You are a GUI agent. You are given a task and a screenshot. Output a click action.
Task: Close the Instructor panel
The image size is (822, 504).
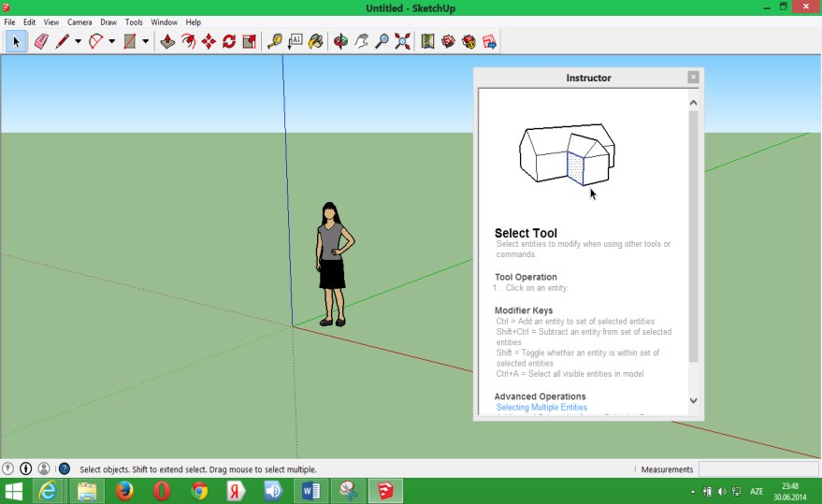(693, 77)
